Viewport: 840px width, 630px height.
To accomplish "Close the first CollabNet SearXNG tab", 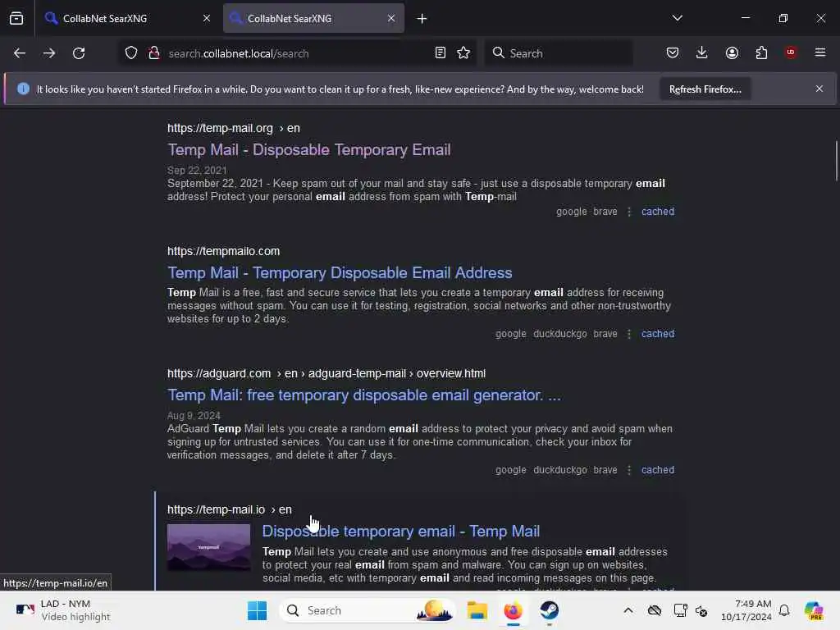I will (x=207, y=18).
